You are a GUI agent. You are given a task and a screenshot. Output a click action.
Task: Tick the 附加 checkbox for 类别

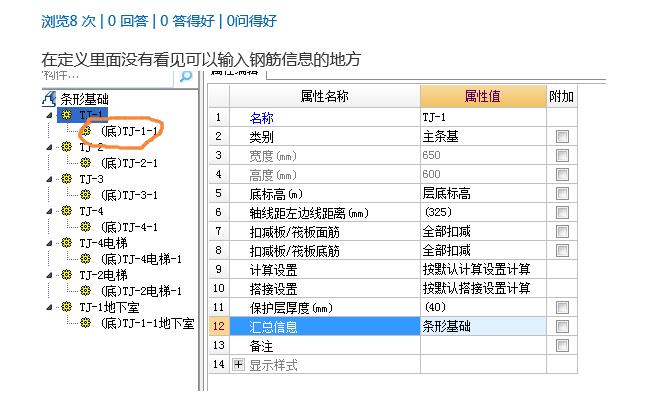[x=562, y=136]
